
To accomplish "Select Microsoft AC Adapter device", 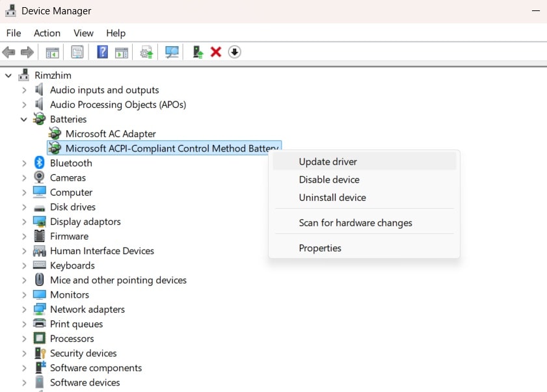I will click(x=111, y=133).
